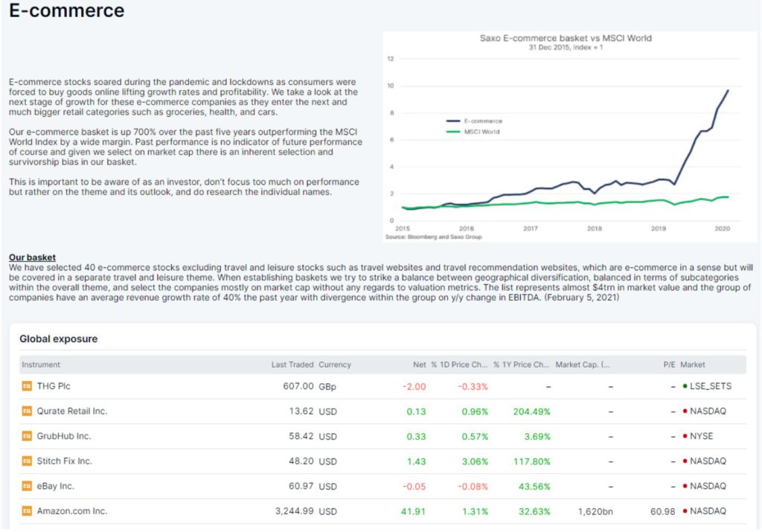762x532 pixels.
Task: Click the 1.31% daily change value
Action: coord(475,512)
